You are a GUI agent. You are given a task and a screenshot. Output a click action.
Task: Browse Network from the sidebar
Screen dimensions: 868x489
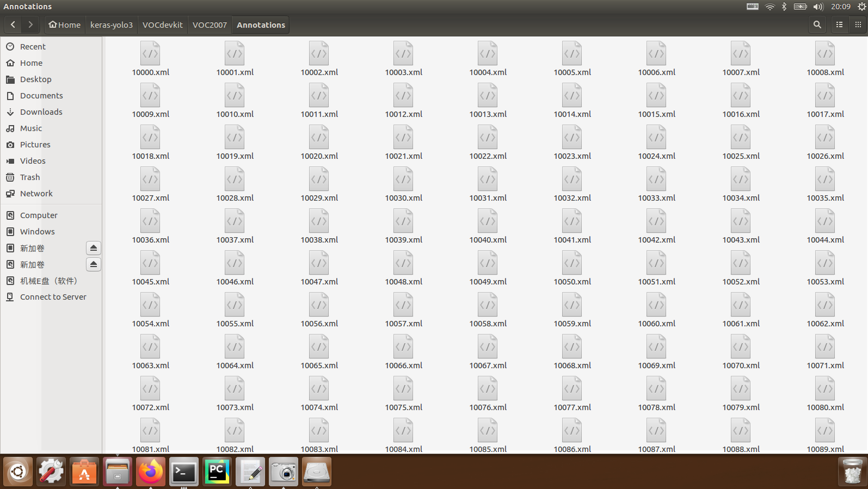click(x=51, y=194)
